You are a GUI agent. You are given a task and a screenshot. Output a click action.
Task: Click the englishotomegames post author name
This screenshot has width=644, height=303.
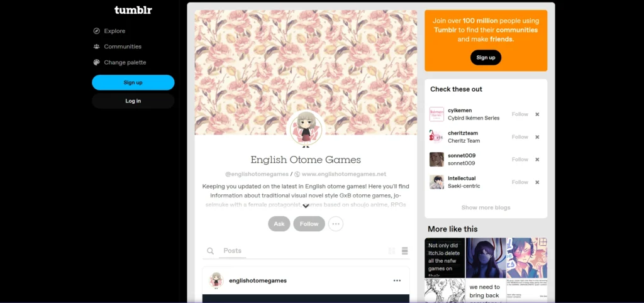tap(257, 281)
